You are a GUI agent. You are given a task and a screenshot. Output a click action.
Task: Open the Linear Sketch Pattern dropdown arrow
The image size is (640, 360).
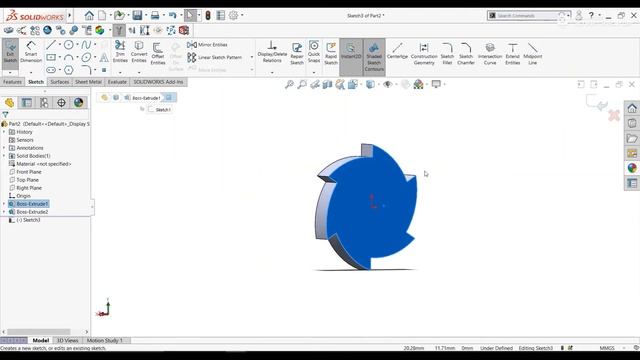[252, 57]
